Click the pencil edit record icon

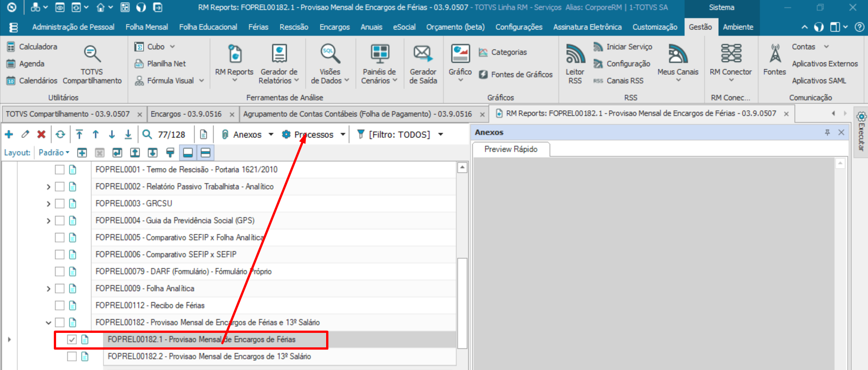[x=25, y=135]
